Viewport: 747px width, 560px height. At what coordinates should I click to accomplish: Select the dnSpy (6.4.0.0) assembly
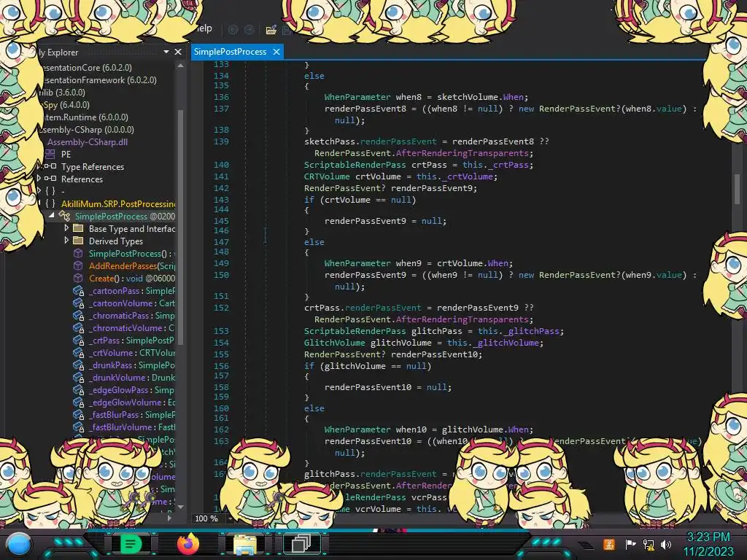pos(66,105)
